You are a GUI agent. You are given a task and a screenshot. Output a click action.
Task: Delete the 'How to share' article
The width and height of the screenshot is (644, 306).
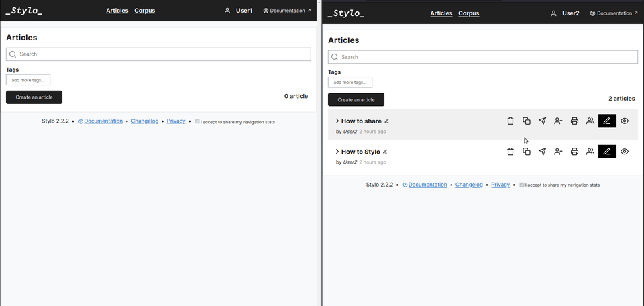510,121
